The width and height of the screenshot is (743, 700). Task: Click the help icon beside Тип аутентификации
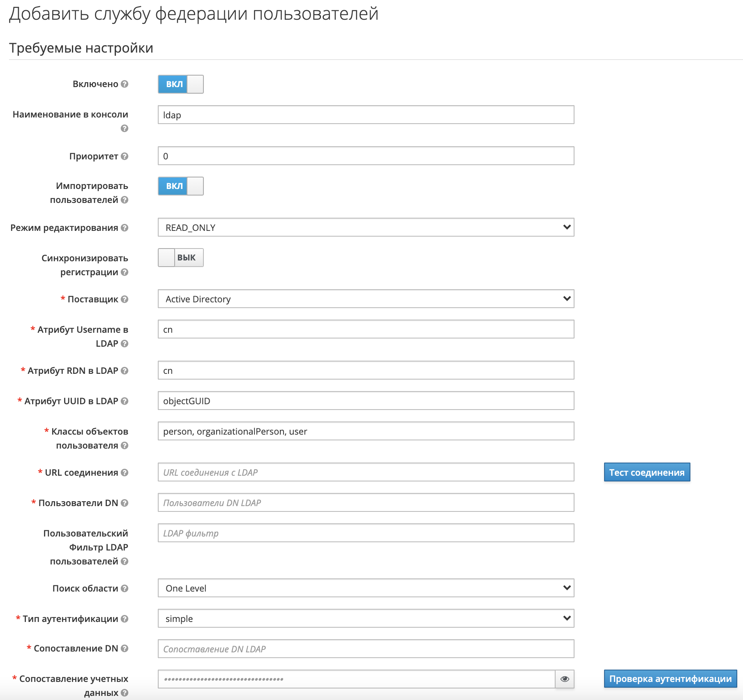125,619
